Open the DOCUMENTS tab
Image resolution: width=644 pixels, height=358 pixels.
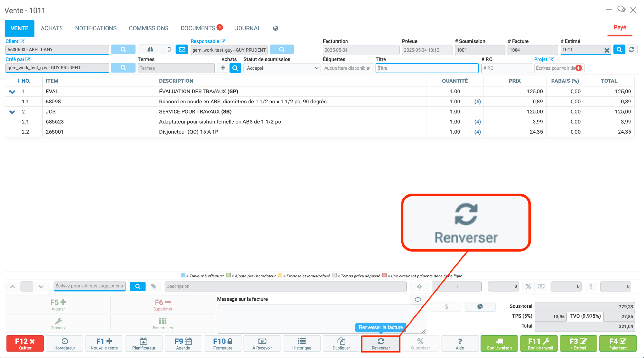[198, 28]
